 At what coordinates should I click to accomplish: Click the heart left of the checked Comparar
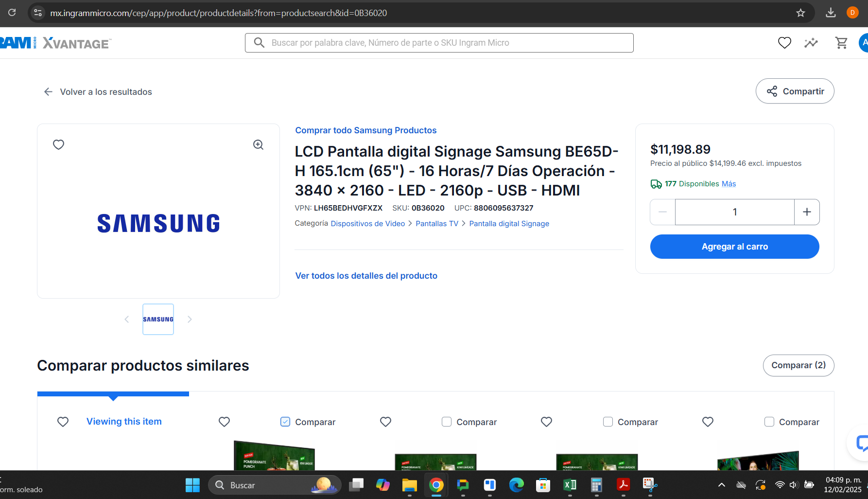[x=224, y=422]
